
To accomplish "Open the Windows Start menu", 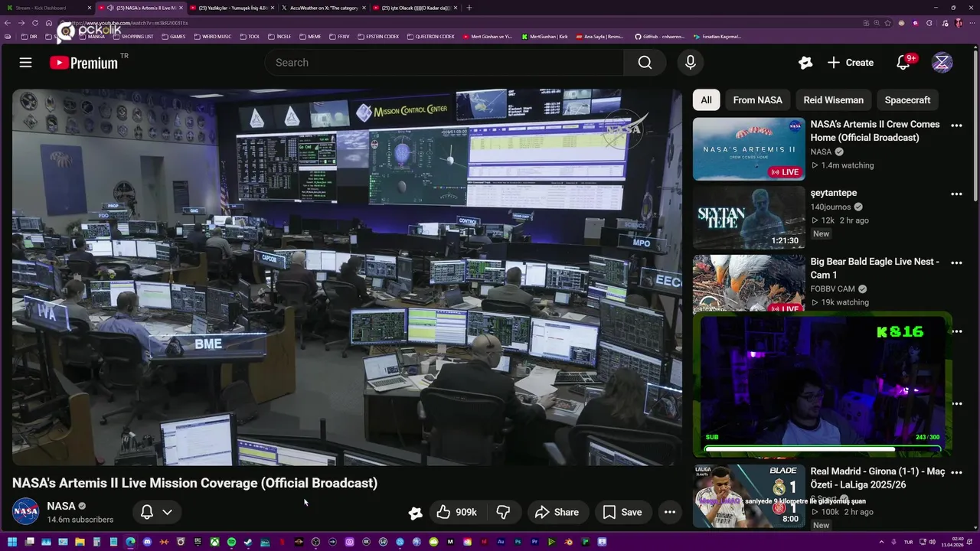I will [12, 542].
